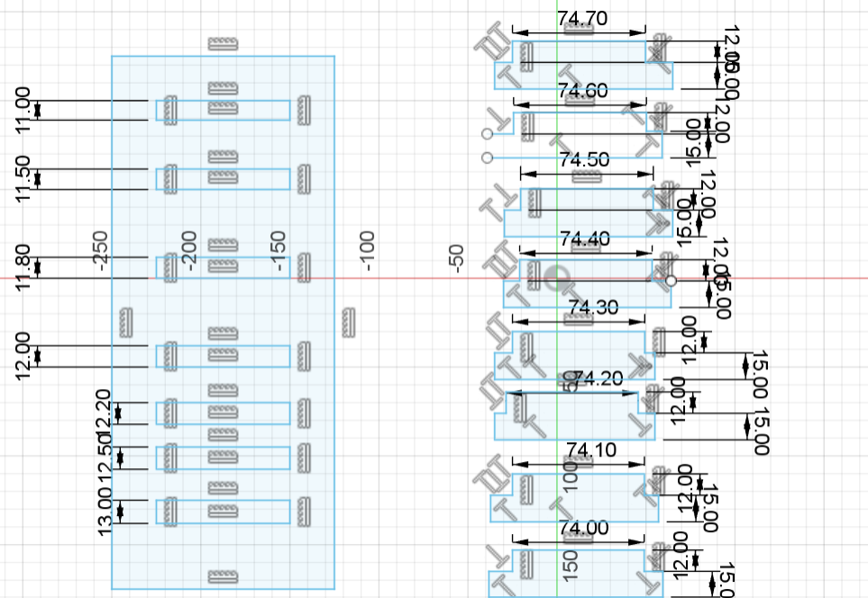Viewport: 868px width, 598px height.
Task: Select the horizontal constraint icon beside 74.70
Action: pos(577,29)
